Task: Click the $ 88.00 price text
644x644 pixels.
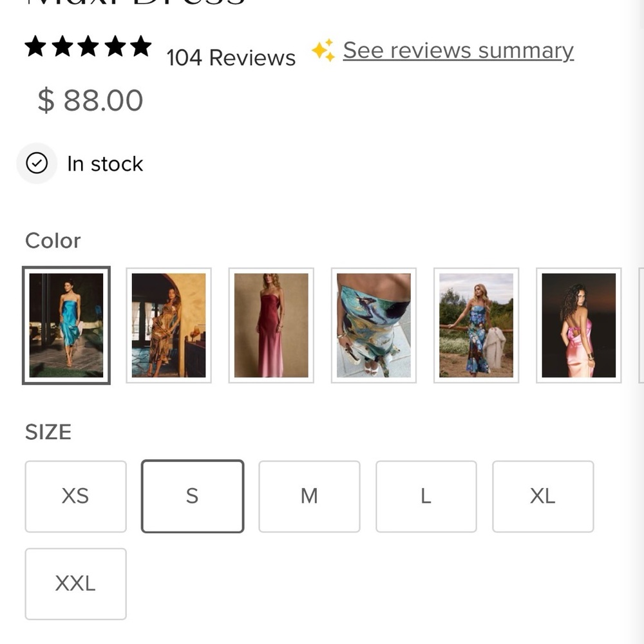Action: coord(90,100)
